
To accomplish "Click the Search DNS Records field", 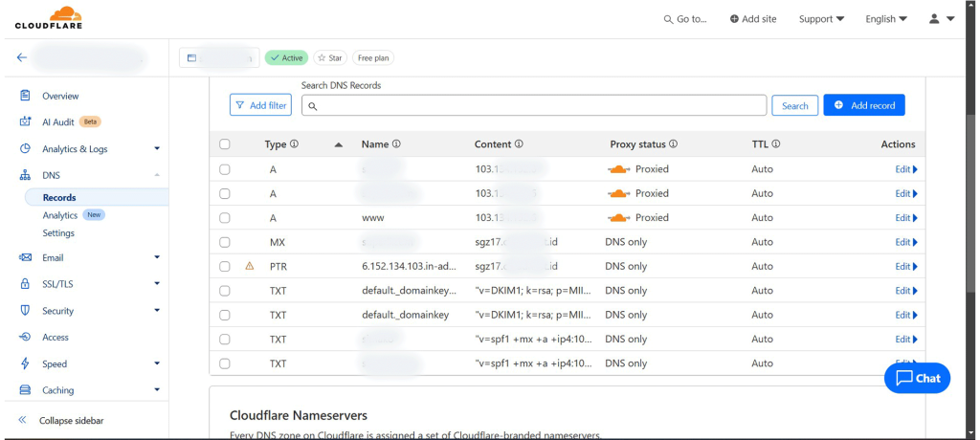I will pos(534,105).
